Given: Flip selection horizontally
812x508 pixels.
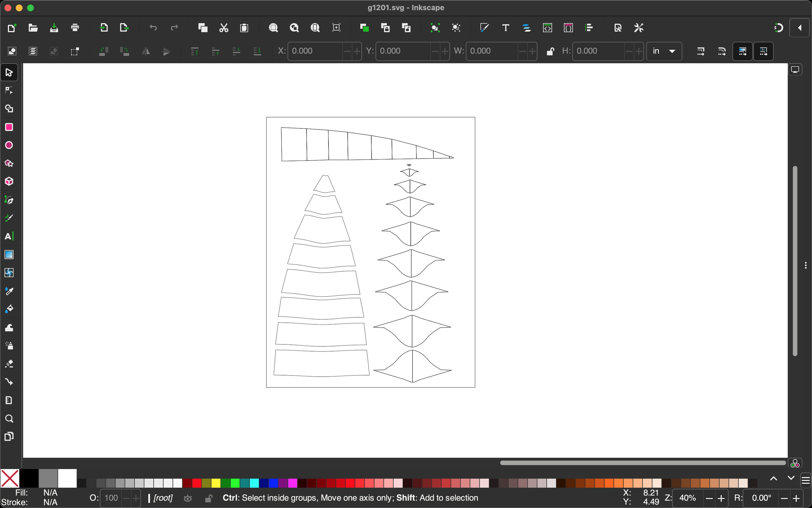Looking at the screenshot, I should (145, 51).
